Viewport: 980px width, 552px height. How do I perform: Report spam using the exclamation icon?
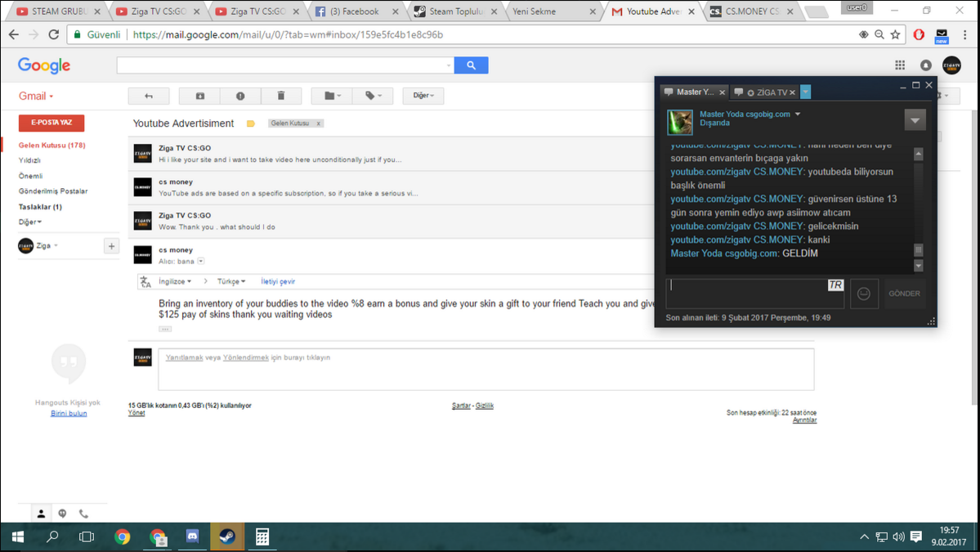pos(240,96)
